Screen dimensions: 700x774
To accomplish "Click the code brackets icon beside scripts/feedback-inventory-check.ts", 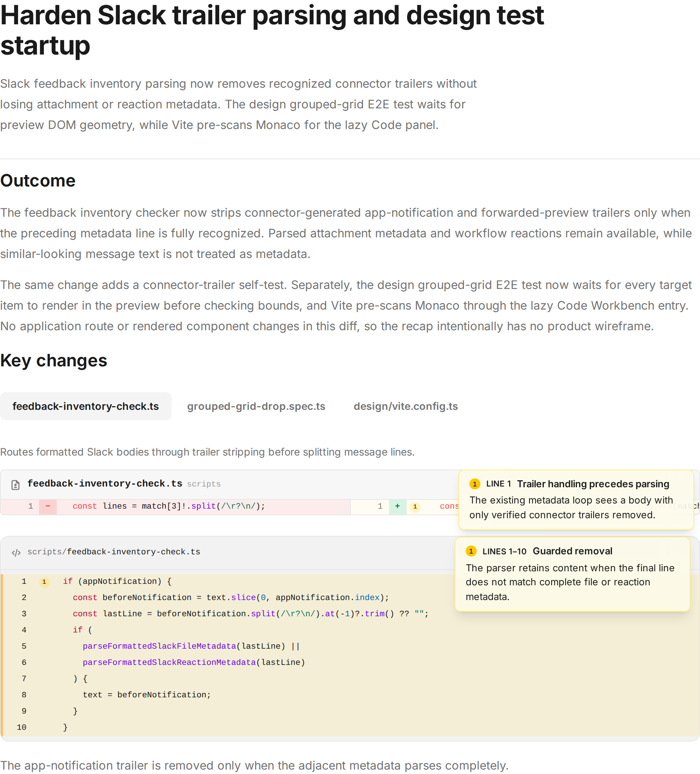I will coord(16,552).
